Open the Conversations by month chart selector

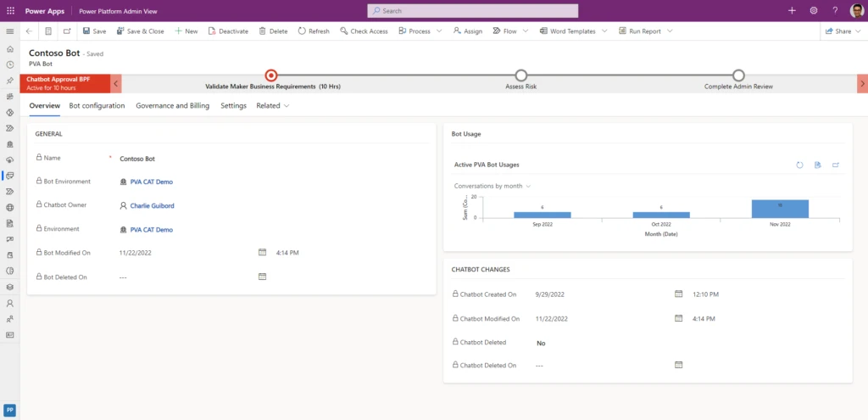(492, 186)
